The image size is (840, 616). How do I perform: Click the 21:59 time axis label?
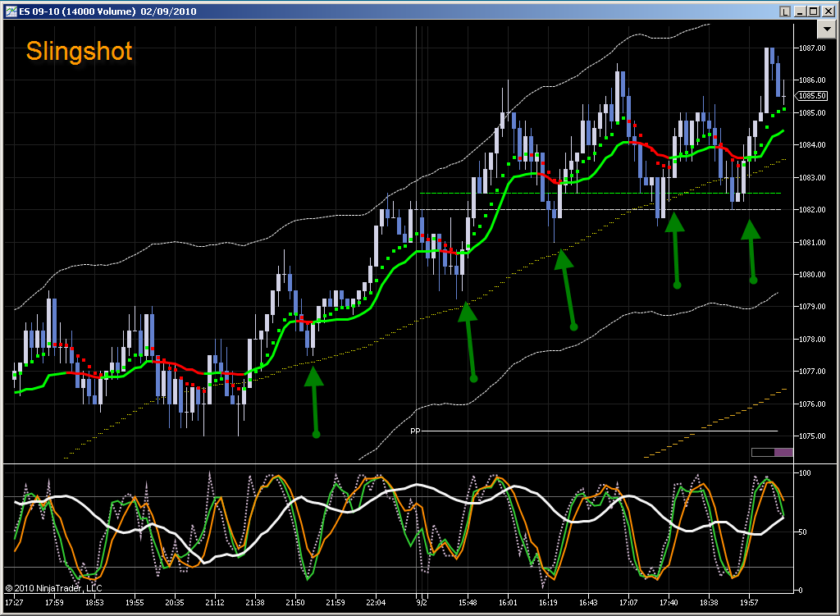point(336,603)
